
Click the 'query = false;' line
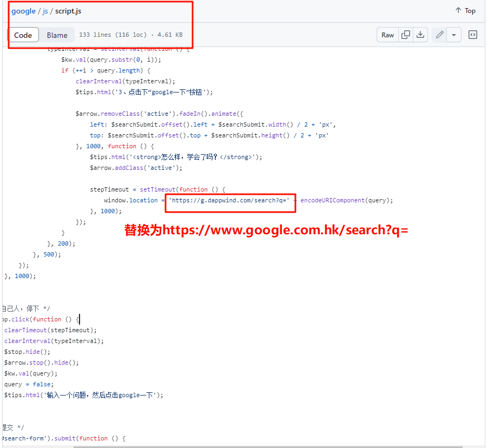point(29,385)
